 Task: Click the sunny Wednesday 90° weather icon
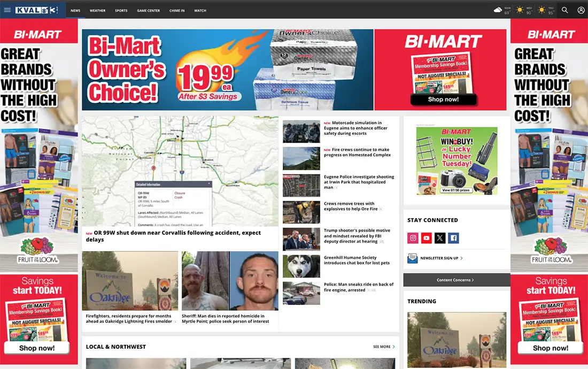(x=520, y=10)
